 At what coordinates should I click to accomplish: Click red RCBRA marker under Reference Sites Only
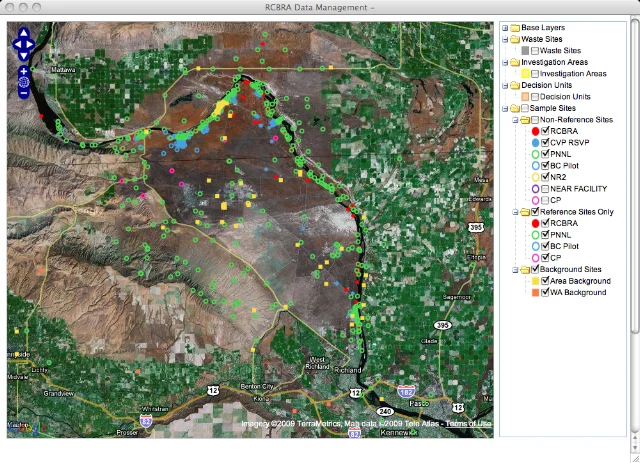(x=536, y=223)
